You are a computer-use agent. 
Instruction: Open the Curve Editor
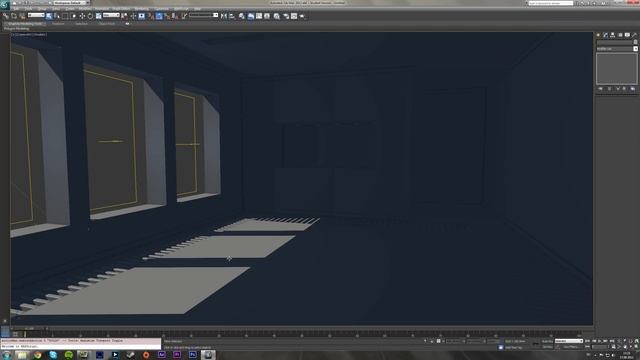[x=259, y=16]
